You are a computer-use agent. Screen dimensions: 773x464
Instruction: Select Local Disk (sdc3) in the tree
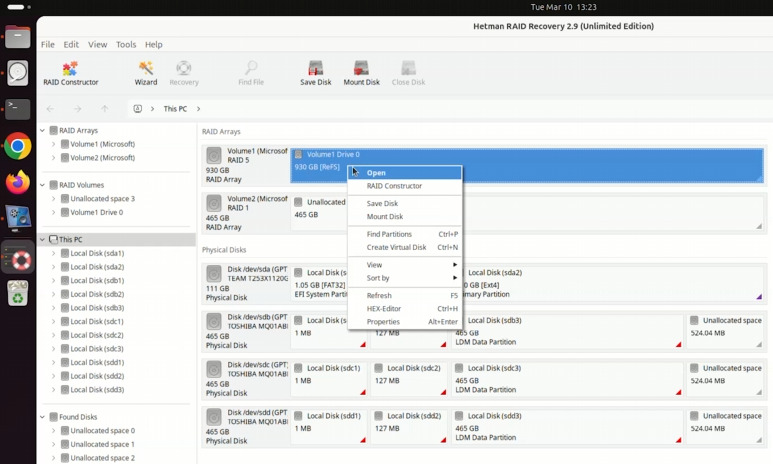pyautogui.click(x=97, y=349)
